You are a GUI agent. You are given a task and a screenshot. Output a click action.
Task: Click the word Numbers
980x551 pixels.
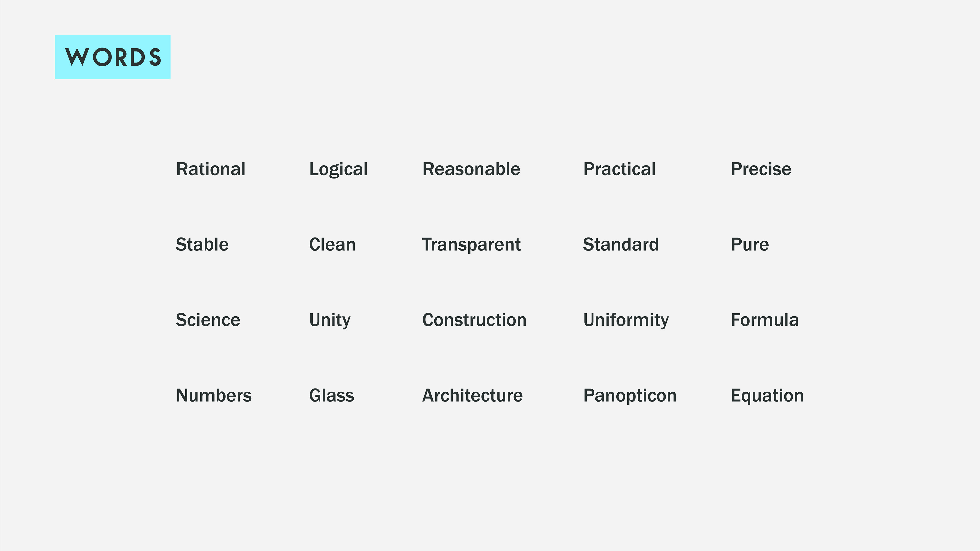pyautogui.click(x=214, y=395)
